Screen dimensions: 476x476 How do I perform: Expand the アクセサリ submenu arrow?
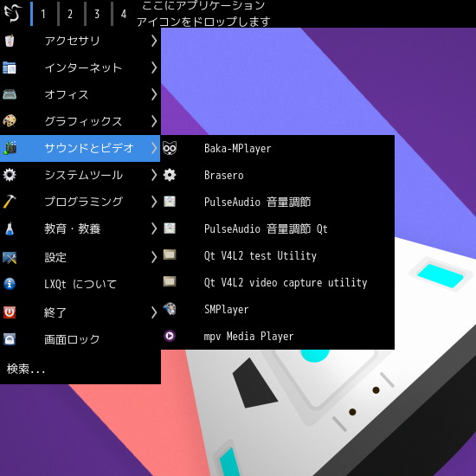point(154,41)
